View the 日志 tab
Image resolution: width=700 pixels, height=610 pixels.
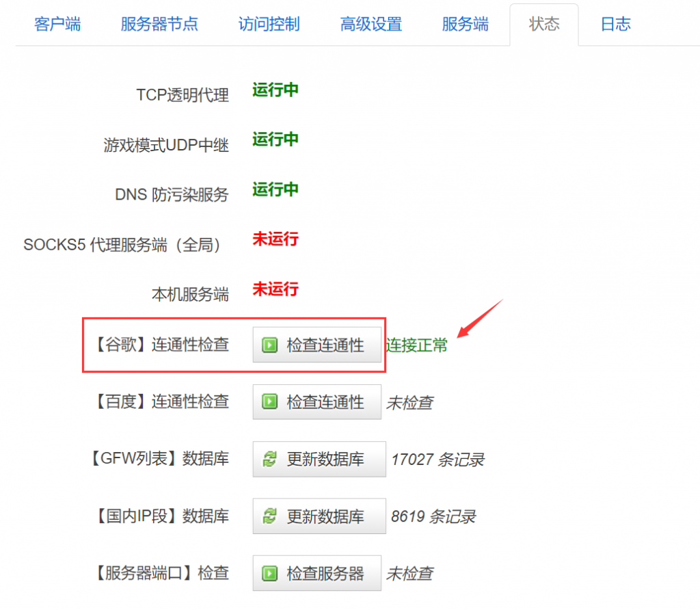point(615,25)
